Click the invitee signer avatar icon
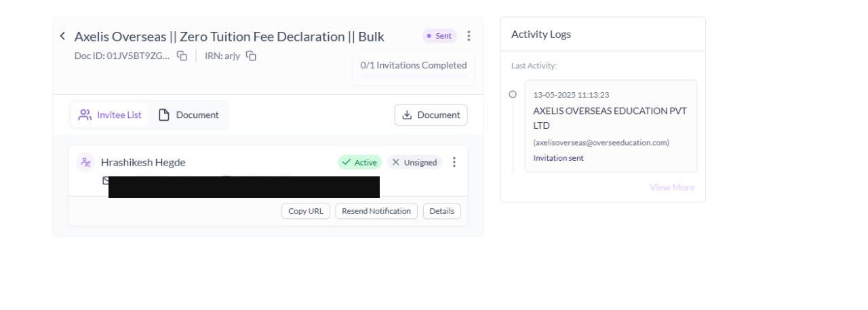 86,162
